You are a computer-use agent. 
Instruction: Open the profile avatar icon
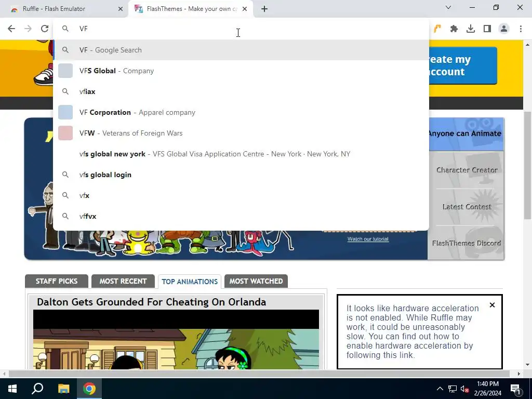(x=504, y=29)
